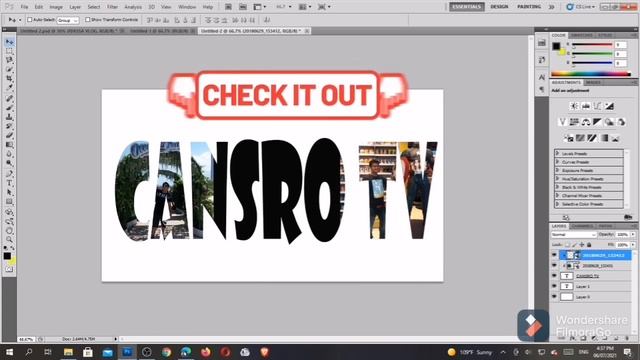Add a Gradient Map adjustment

pos(604,138)
